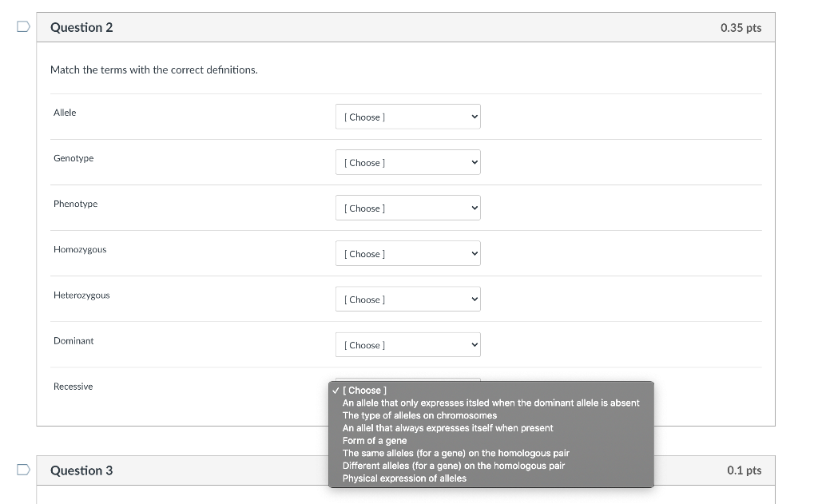
Task: Open the Dominant definition dropdown
Action: [408, 345]
